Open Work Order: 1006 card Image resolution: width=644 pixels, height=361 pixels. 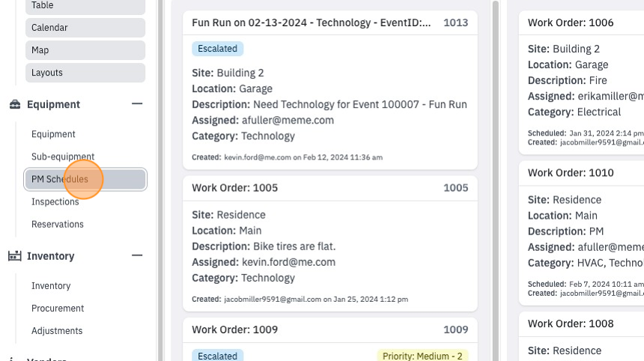[582, 82]
